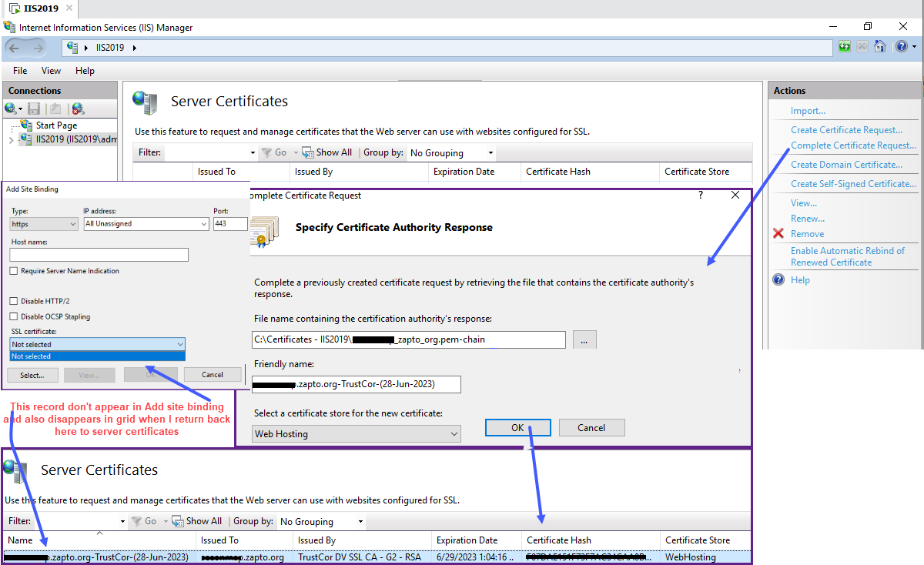Click the server icon in the address bar

point(73,47)
